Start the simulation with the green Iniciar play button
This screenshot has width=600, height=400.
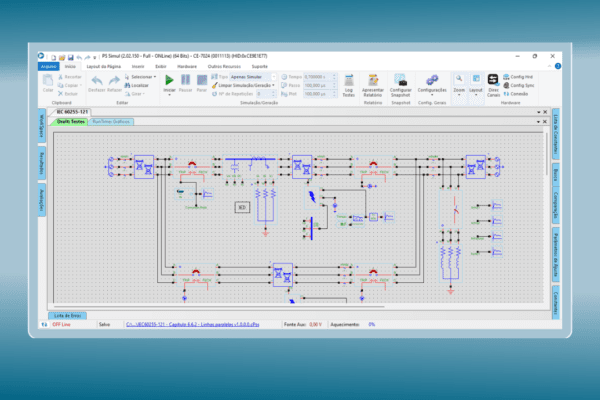click(169, 80)
